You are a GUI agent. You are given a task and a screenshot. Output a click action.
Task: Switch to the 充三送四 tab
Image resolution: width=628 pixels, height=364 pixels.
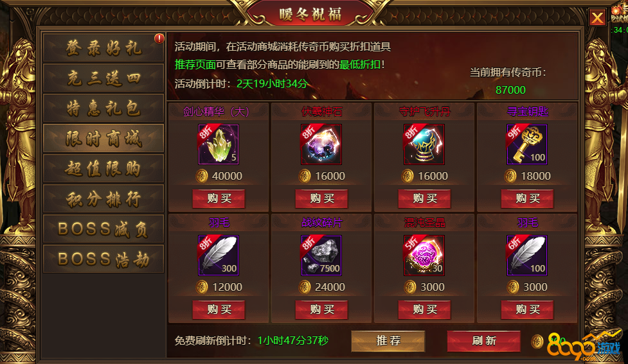point(103,78)
